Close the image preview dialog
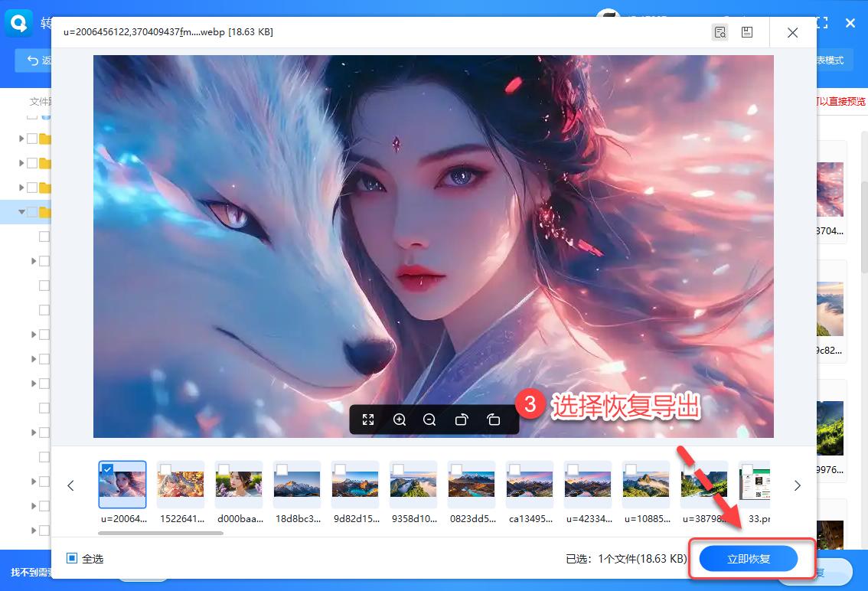The height and width of the screenshot is (591, 868). [792, 33]
